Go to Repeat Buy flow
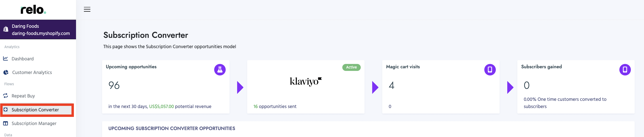Viewport: 644px width, 137px height. pyautogui.click(x=23, y=96)
